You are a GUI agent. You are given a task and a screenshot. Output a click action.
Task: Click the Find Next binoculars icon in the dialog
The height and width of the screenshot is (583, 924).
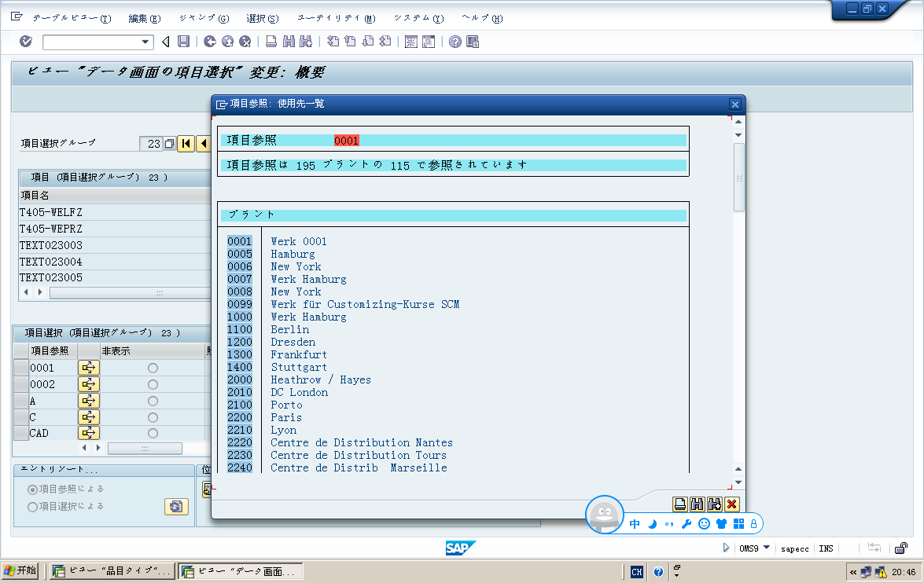point(714,505)
